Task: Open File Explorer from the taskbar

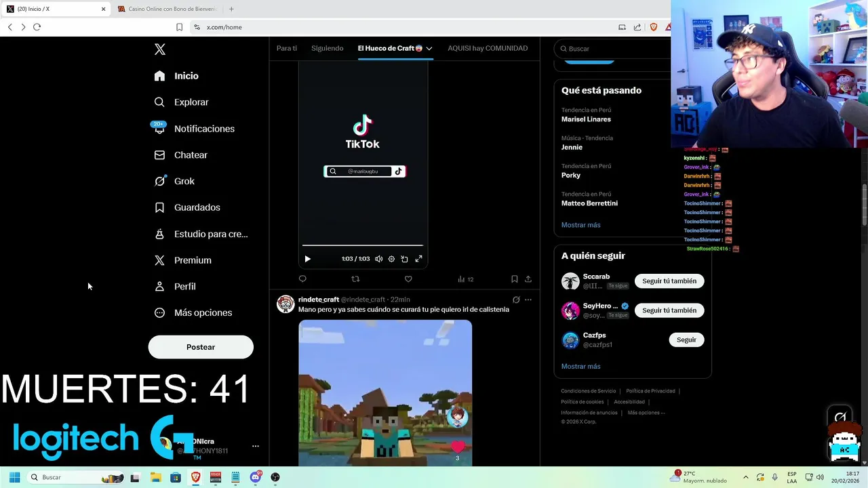Action: click(155, 477)
